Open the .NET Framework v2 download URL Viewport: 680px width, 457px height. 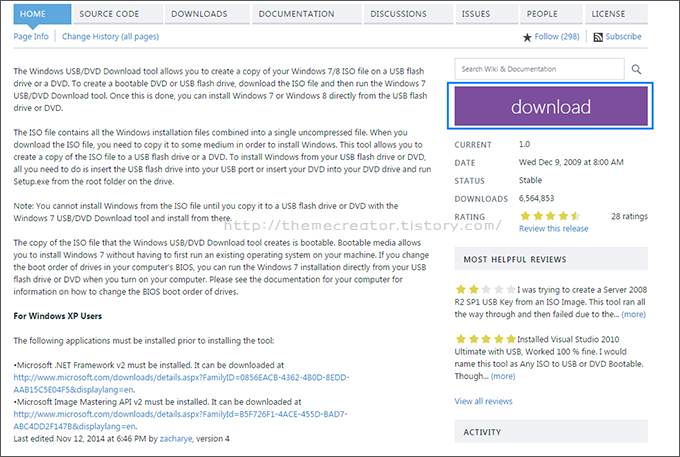pyautogui.click(x=181, y=383)
